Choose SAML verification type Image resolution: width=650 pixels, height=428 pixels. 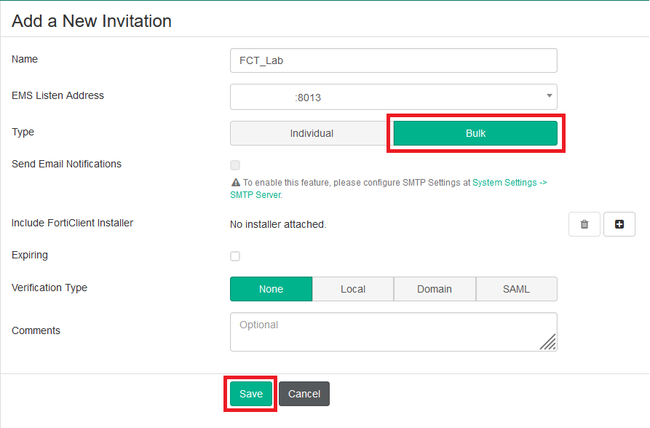tap(515, 289)
